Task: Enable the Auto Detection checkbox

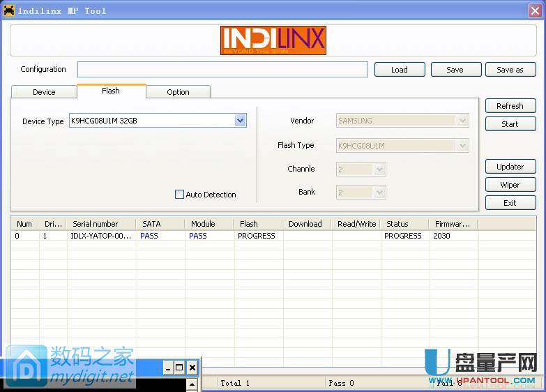Action: (179, 195)
